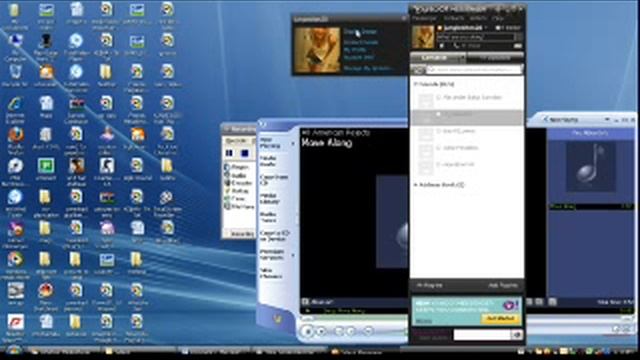Image resolution: width=640 pixels, height=360 pixels.
Task: Expand arrow beside Now Playing tab
Action: pyautogui.click(x=293, y=144)
